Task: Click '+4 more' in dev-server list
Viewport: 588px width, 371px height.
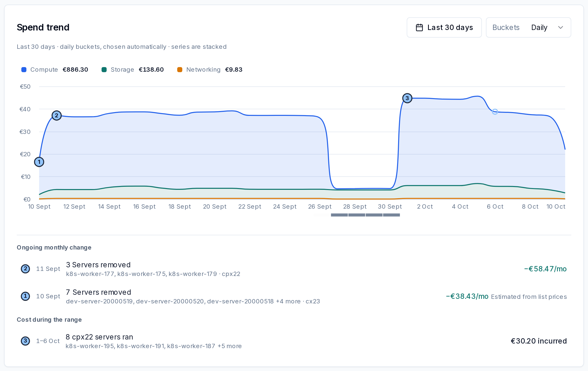Action: coord(288,301)
